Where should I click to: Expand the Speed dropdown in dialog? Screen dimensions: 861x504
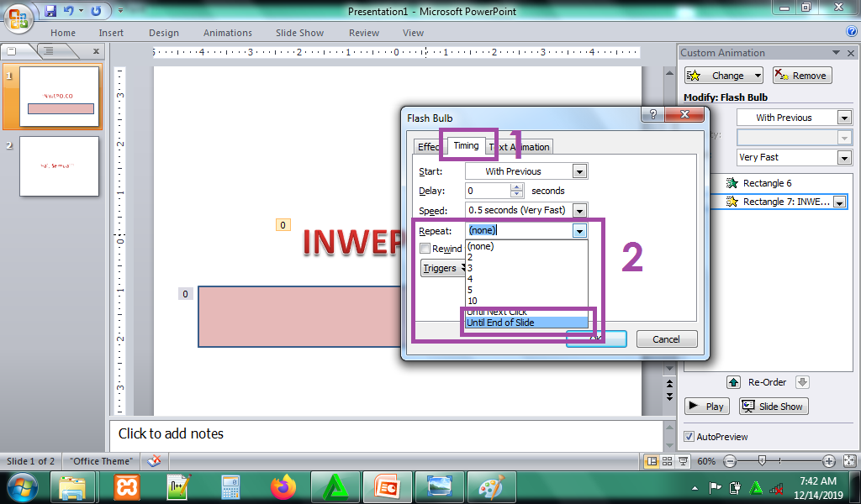pos(579,211)
